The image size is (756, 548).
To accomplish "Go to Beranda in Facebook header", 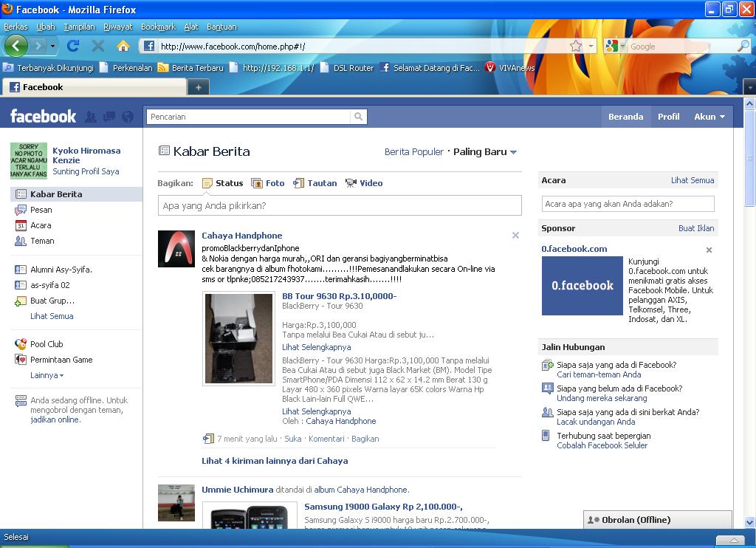I will click(626, 117).
